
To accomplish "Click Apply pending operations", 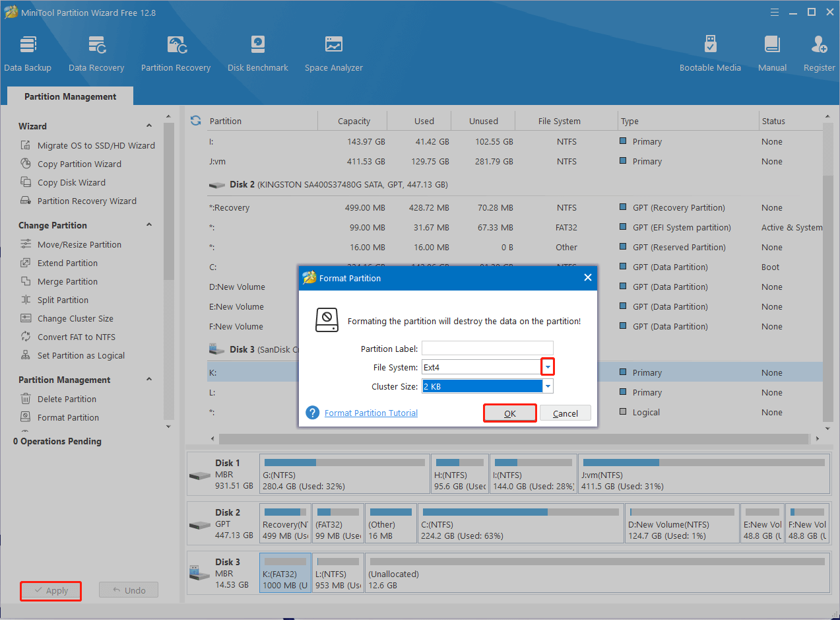I will 51,590.
